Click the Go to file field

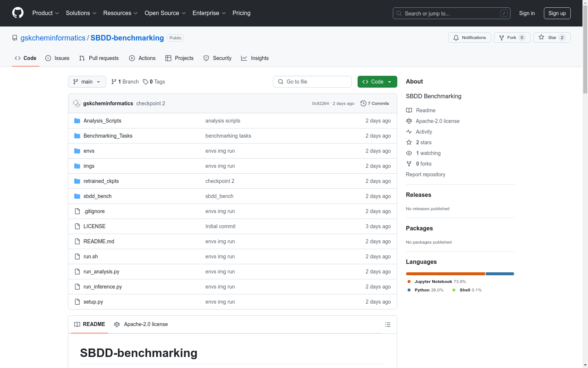[x=312, y=82]
